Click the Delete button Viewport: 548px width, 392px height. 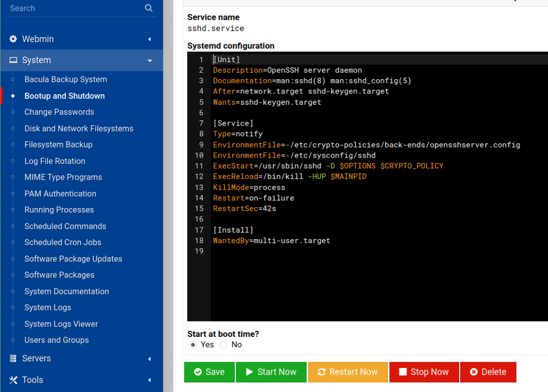click(x=488, y=372)
